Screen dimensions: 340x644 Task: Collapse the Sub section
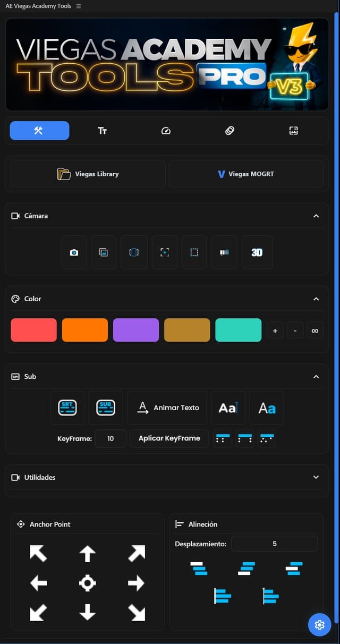(x=316, y=376)
